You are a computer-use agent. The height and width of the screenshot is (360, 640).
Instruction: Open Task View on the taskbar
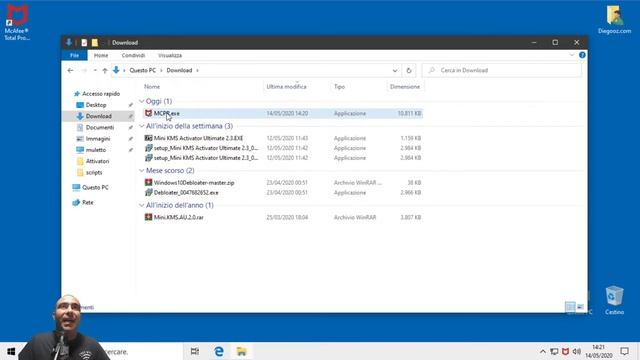point(195,351)
